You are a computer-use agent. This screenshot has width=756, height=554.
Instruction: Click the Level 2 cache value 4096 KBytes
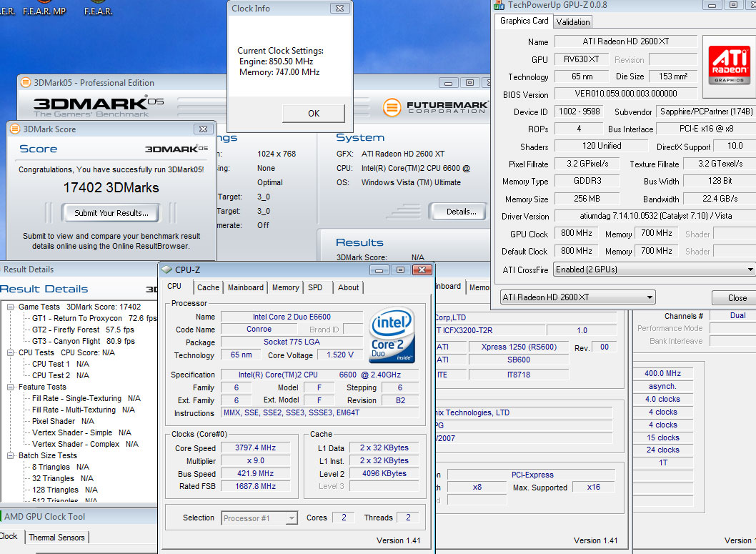[384, 473]
